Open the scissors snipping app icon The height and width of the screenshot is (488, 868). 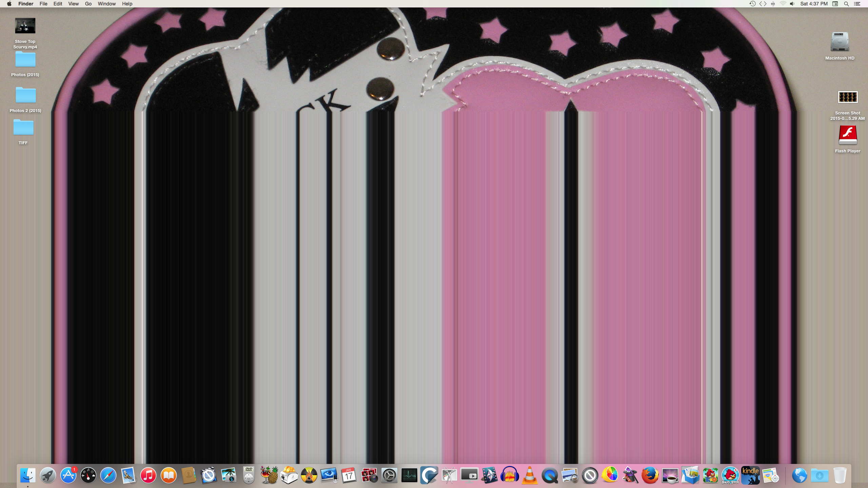click(x=450, y=475)
